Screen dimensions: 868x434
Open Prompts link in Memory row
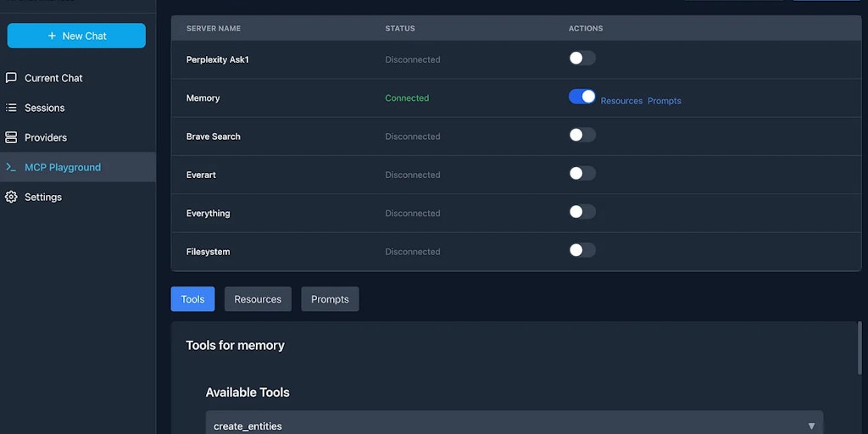coord(665,101)
